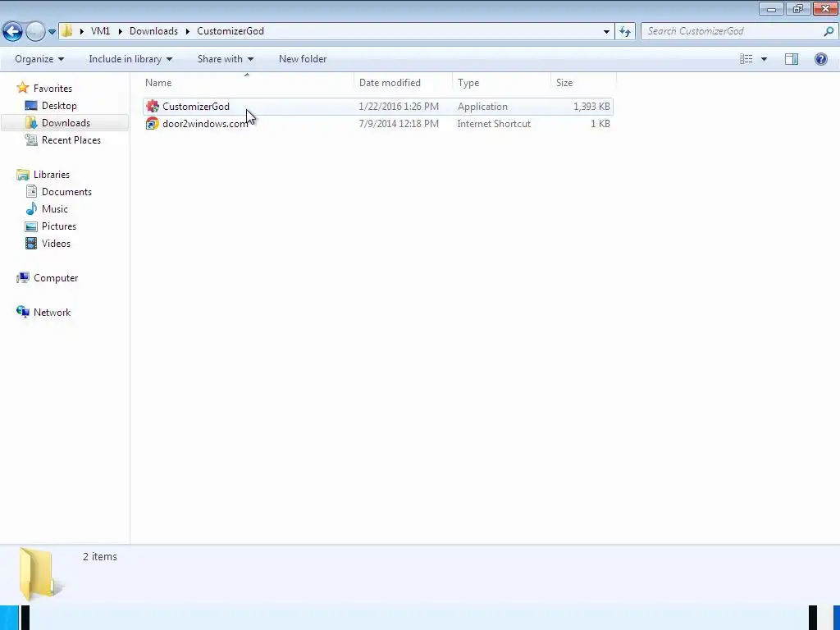Select Computer in navigation pane

coord(56,278)
